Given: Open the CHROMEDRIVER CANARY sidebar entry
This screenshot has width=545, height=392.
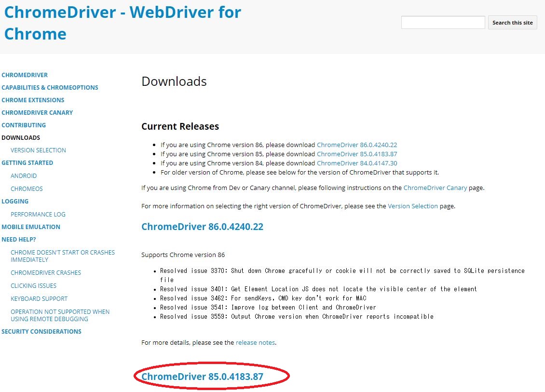Looking at the screenshot, I should (x=37, y=112).
